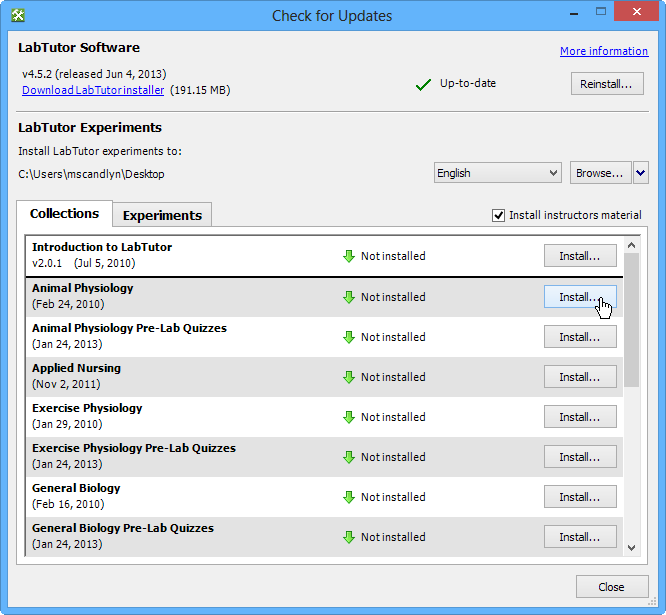Click green download arrow for Animal Physiology
Screen dimensions: 666x615
point(349,297)
